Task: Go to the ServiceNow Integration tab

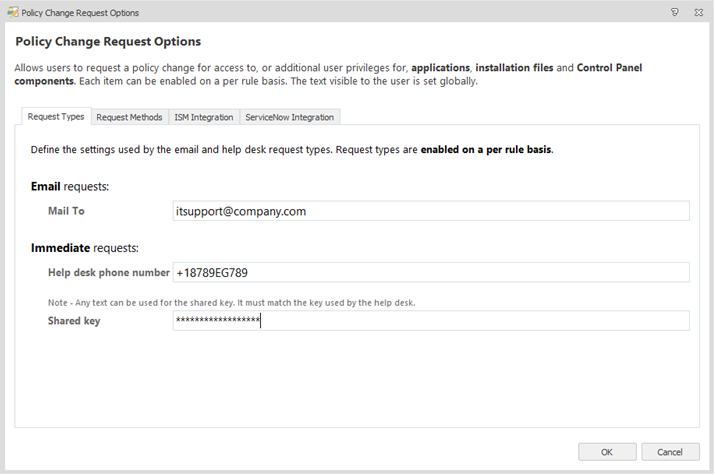Action: click(x=289, y=117)
